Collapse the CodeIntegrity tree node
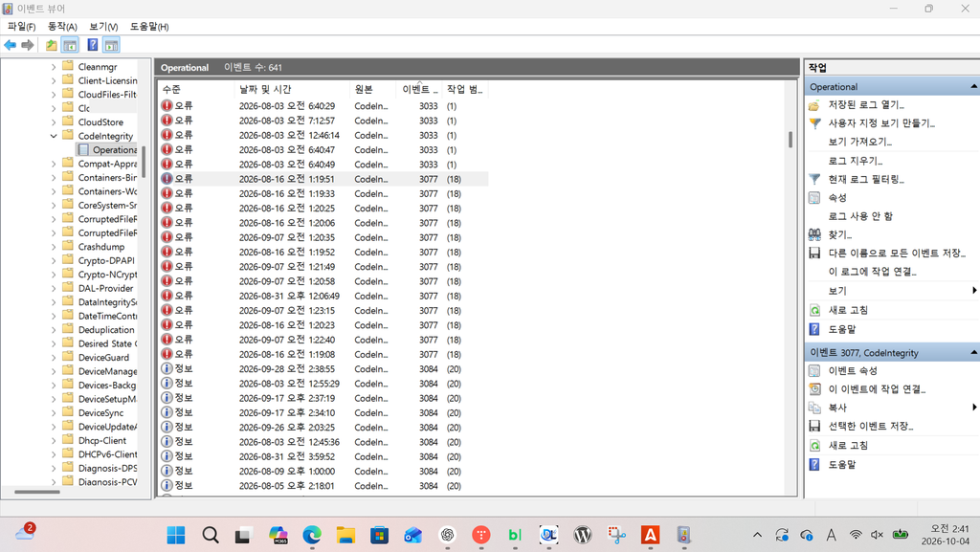This screenshot has width=980, height=552. tap(54, 136)
